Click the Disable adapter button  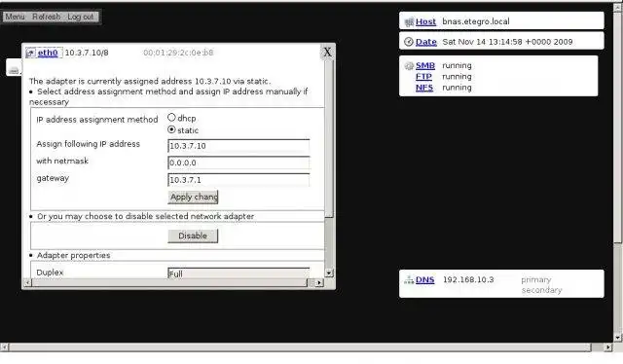click(193, 237)
